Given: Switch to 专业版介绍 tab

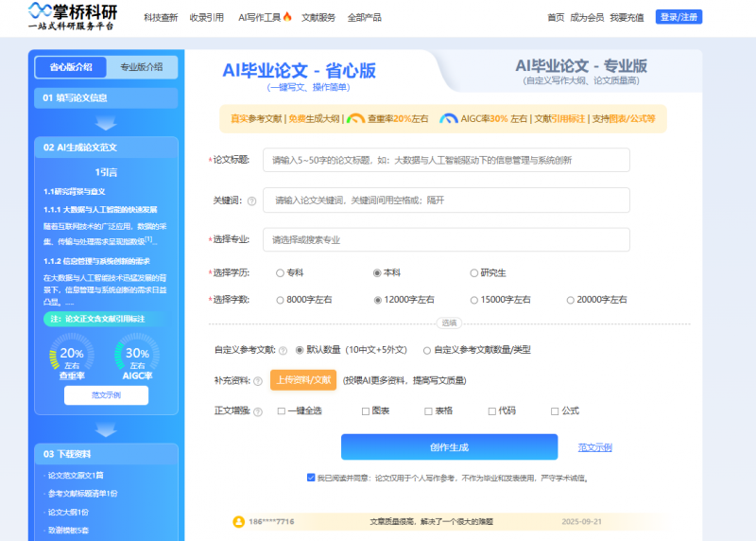Looking at the screenshot, I should (x=141, y=67).
